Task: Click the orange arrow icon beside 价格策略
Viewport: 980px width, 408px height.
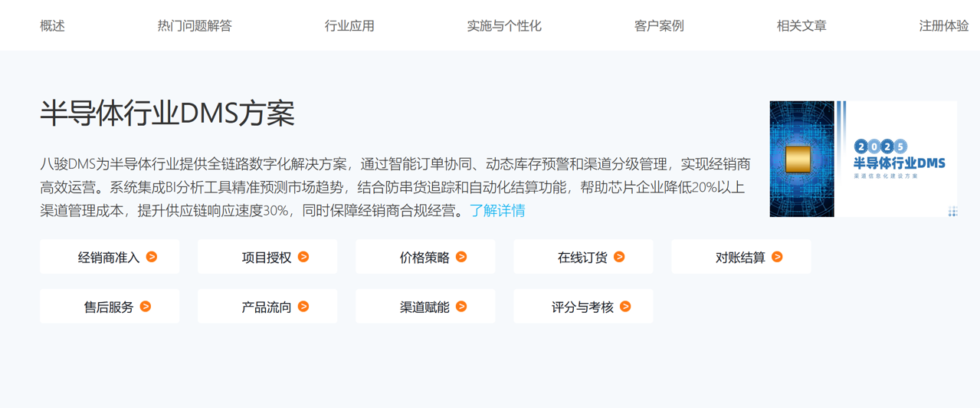Action: coord(461,257)
